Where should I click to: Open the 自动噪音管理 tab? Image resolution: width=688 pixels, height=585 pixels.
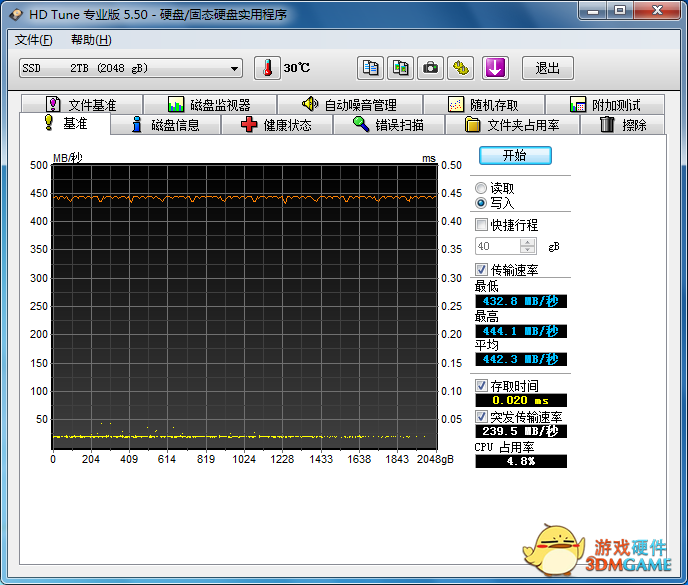[350, 104]
